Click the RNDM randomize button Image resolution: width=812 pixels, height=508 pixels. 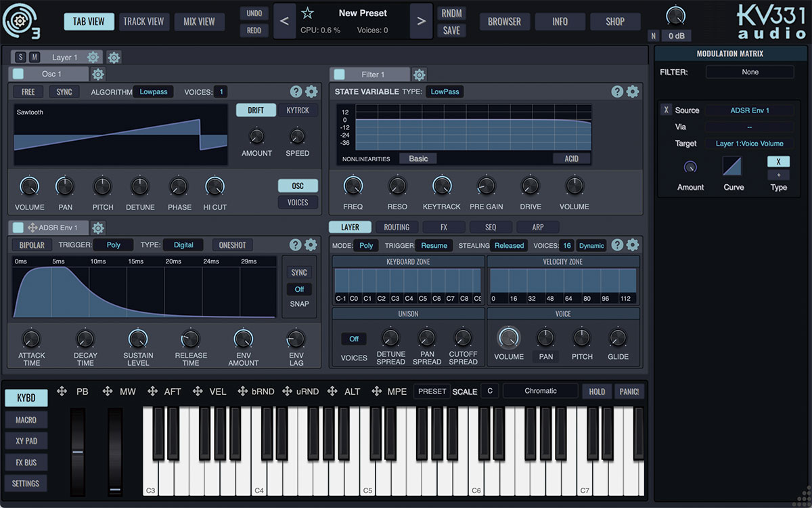(x=451, y=14)
